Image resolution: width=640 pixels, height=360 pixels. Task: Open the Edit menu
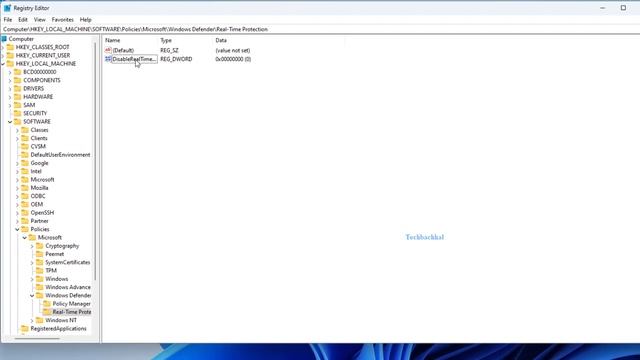pyautogui.click(x=23, y=20)
